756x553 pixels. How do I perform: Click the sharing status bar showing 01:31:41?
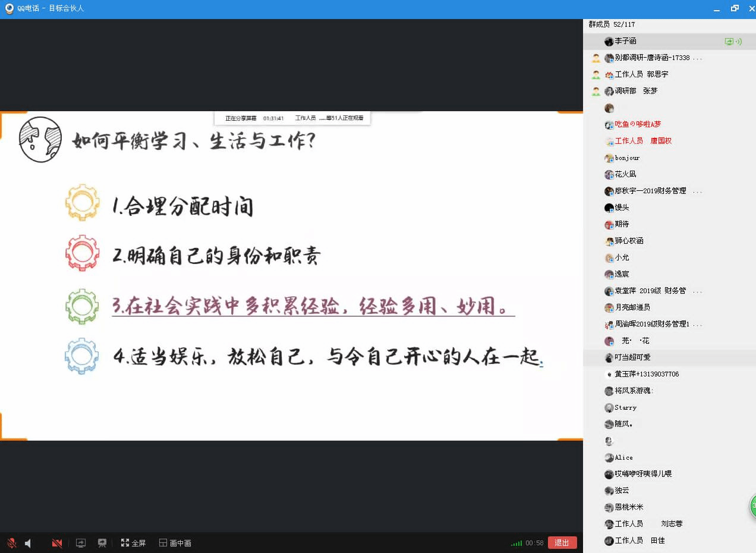[x=292, y=118]
